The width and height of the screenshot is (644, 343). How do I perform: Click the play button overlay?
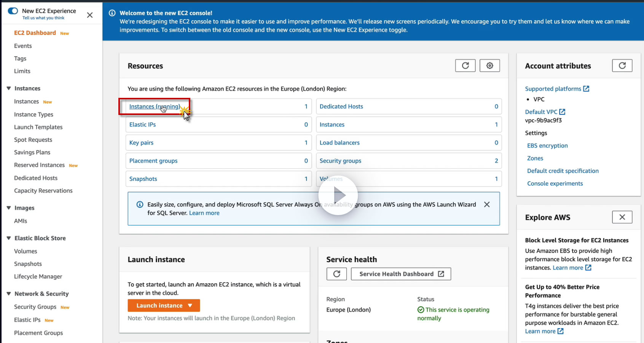tap(338, 195)
